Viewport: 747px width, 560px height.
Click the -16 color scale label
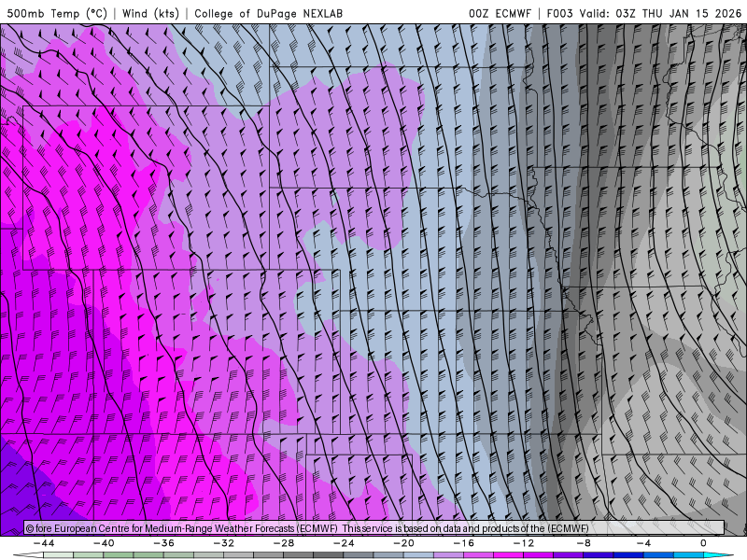click(x=464, y=543)
